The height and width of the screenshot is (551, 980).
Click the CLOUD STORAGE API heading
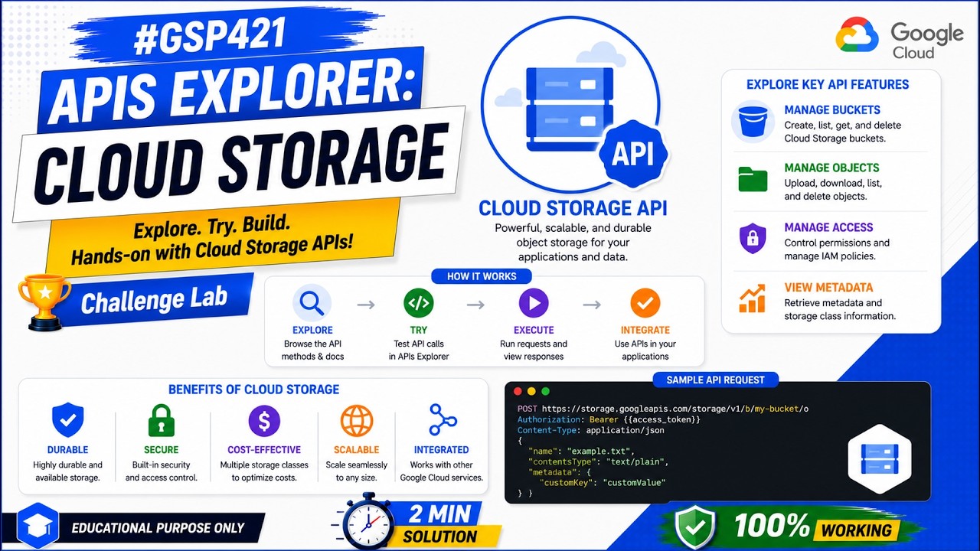pos(573,207)
